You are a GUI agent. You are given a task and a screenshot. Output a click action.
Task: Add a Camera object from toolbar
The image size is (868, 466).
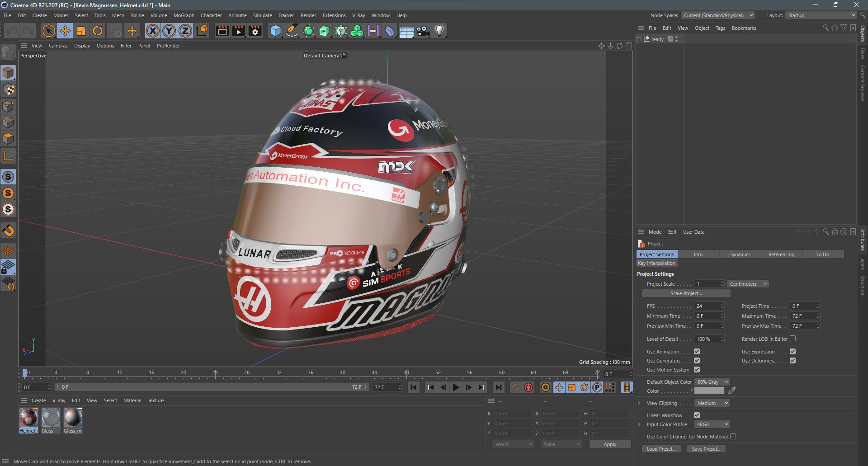point(423,31)
